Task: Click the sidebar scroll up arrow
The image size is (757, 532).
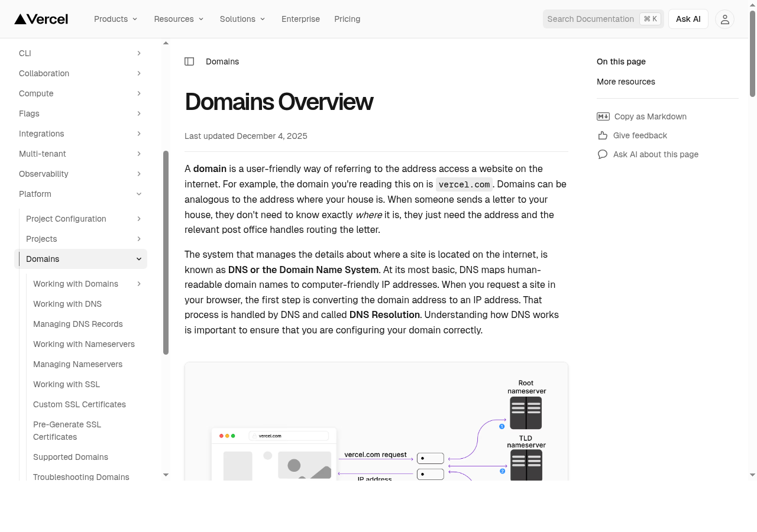Action: click(166, 43)
